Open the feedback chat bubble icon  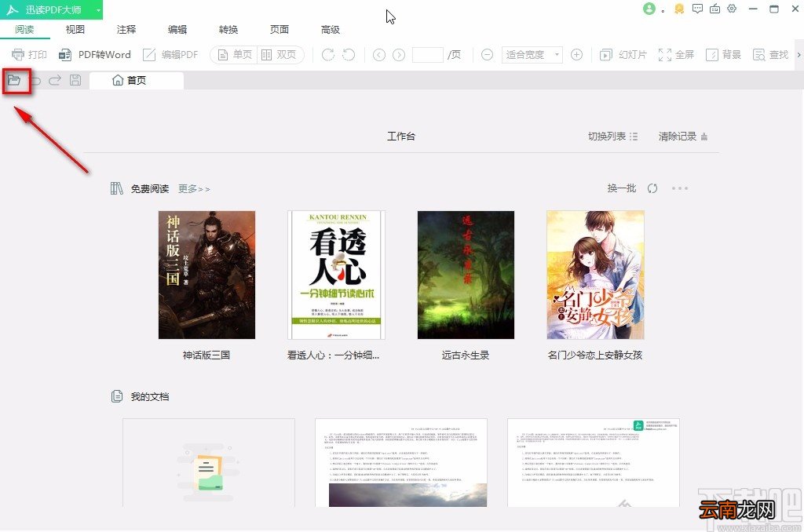697,9
